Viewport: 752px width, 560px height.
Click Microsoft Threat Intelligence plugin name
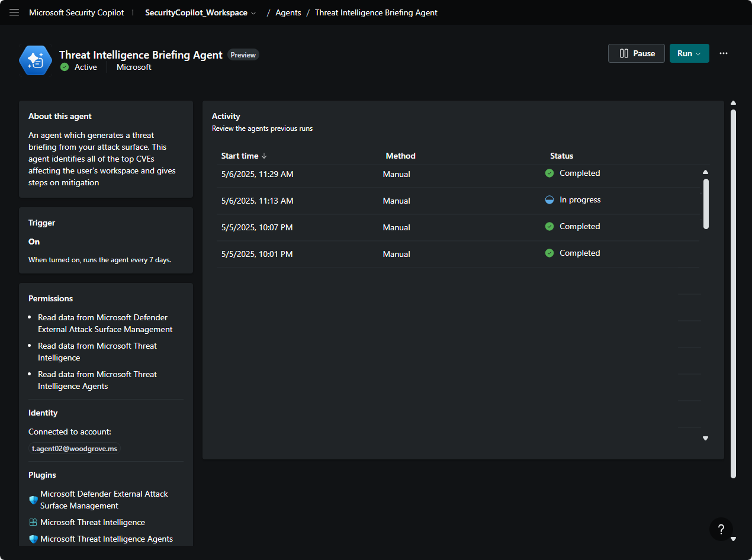pos(93,522)
